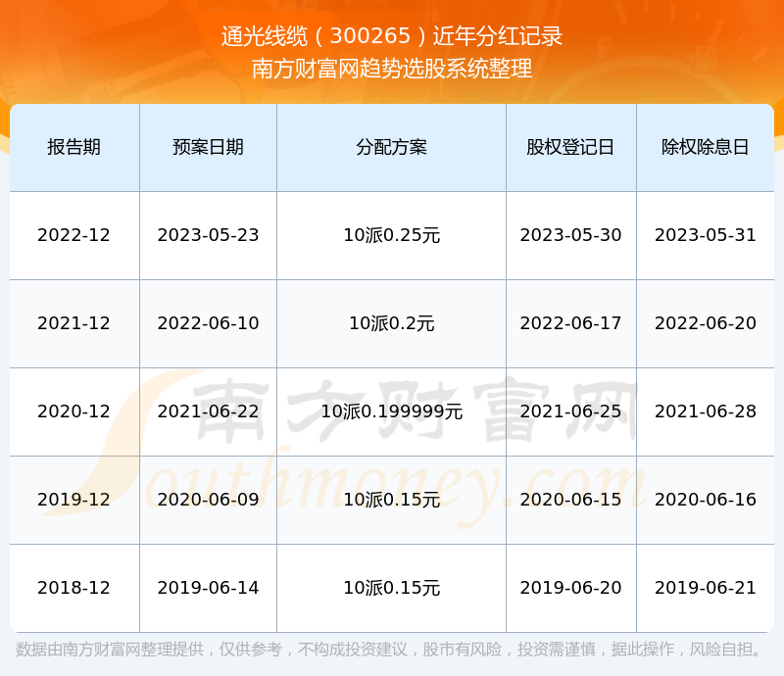Image resolution: width=784 pixels, height=676 pixels.
Task: Click the 预案日期 column header
Action: (x=208, y=147)
